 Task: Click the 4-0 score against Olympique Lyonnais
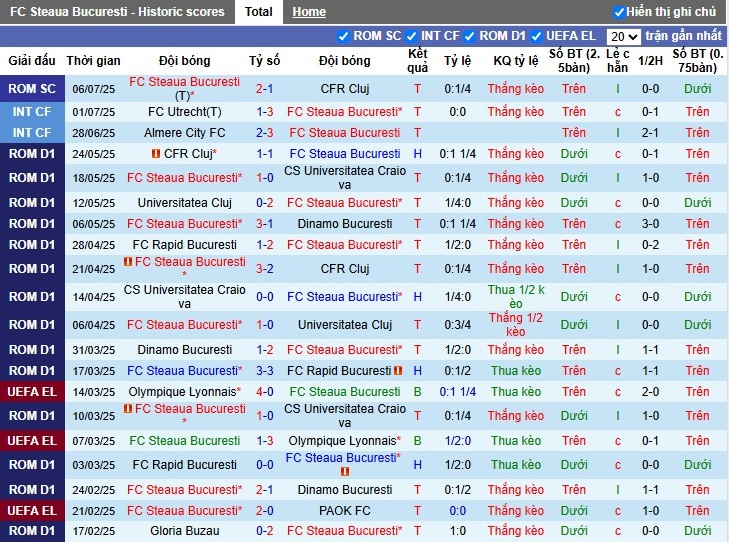(265, 391)
